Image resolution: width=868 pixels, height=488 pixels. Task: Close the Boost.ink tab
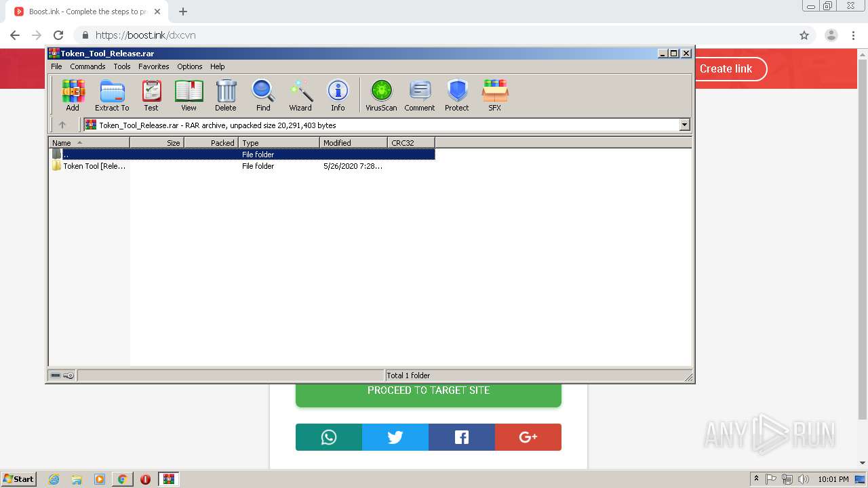(x=157, y=12)
